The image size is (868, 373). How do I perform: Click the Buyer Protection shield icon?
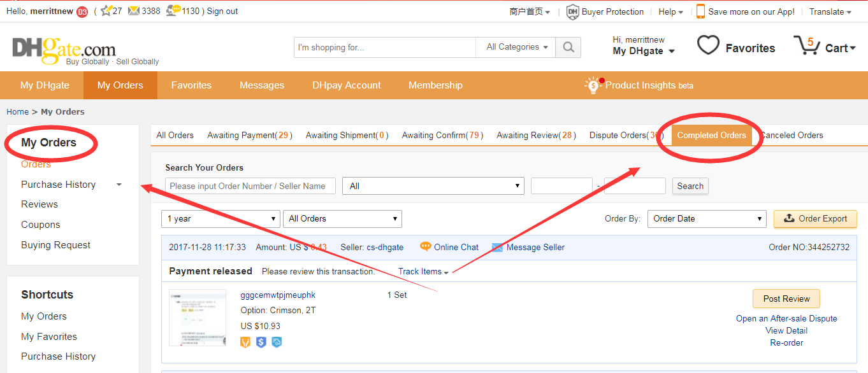(572, 11)
